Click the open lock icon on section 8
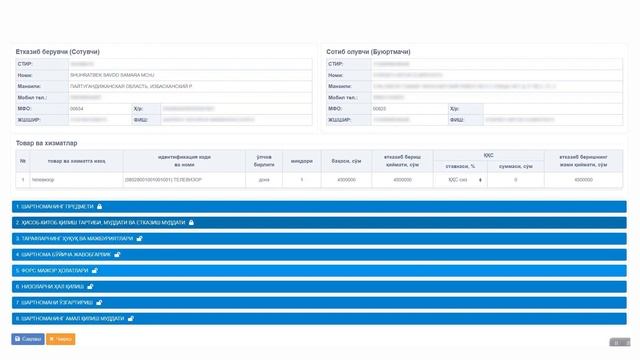This screenshot has width=640, height=360. pyautogui.click(x=131, y=318)
